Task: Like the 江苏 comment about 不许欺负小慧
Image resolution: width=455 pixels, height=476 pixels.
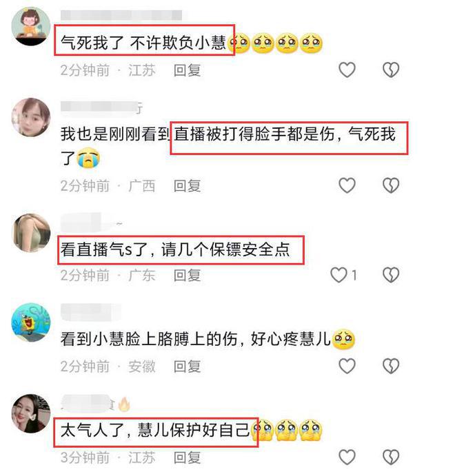Action: 347,70
